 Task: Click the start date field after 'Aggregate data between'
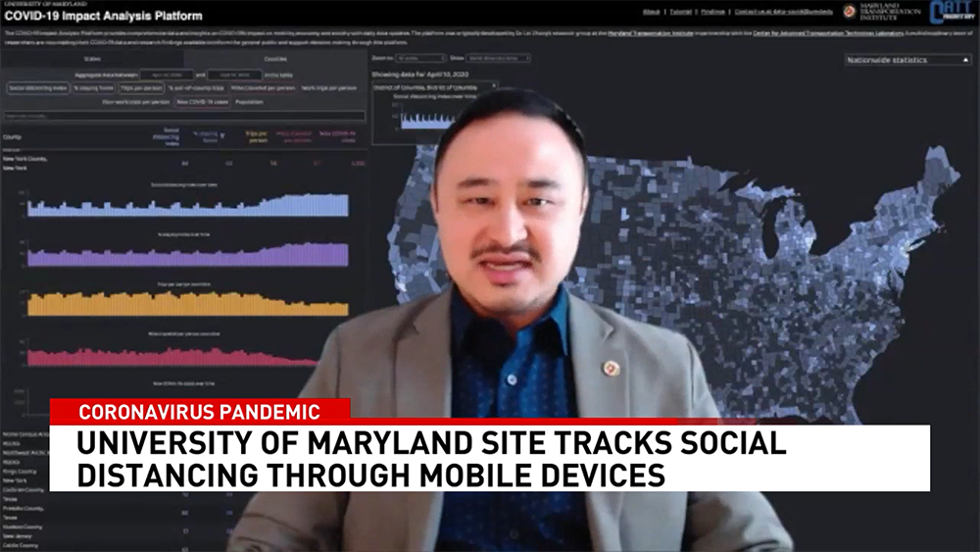point(167,75)
